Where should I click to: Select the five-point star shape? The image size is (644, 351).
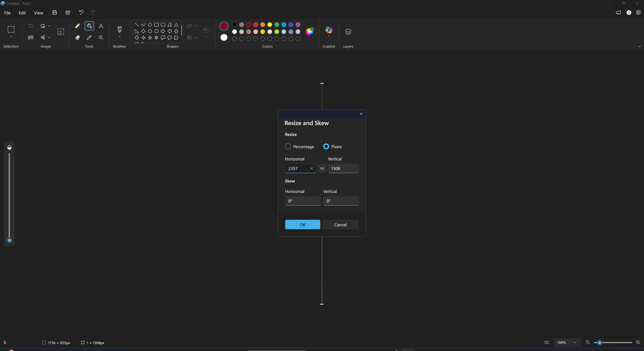point(150,38)
